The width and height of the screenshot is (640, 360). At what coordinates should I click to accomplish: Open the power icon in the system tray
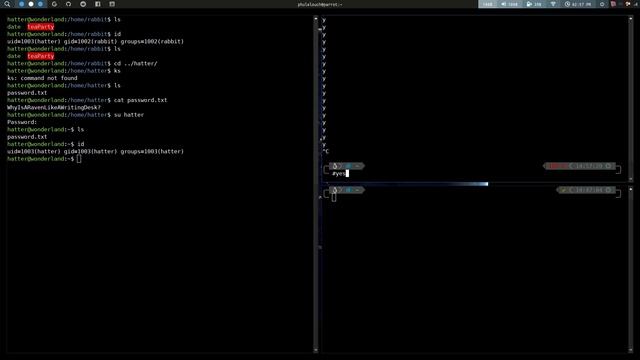(602, 4)
